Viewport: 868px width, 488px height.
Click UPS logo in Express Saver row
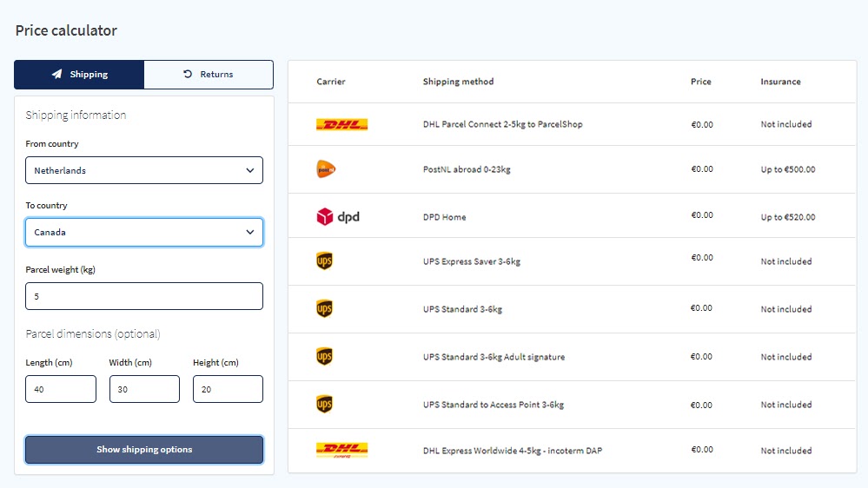pyautogui.click(x=324, y=261)
